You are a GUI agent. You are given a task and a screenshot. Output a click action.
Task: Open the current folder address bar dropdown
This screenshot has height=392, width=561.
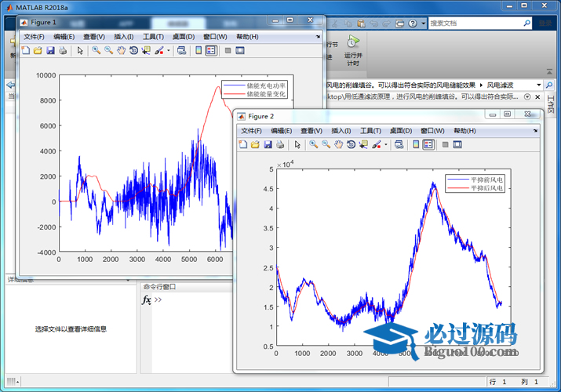538,84
